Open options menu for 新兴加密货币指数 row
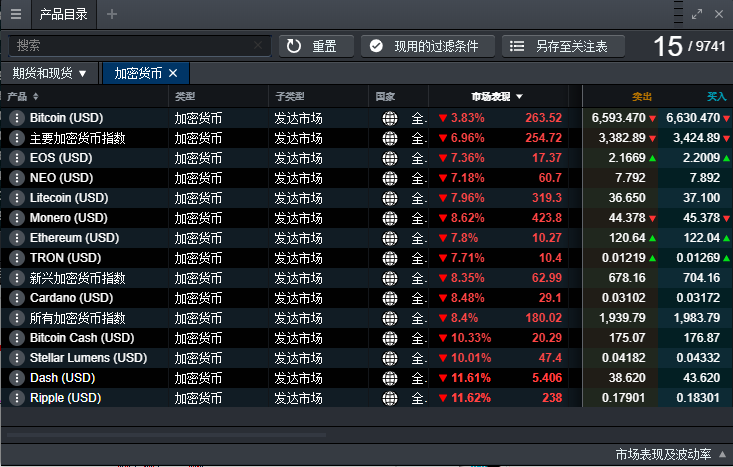This screenshot has height=467, width=733. tap(17, 278)
